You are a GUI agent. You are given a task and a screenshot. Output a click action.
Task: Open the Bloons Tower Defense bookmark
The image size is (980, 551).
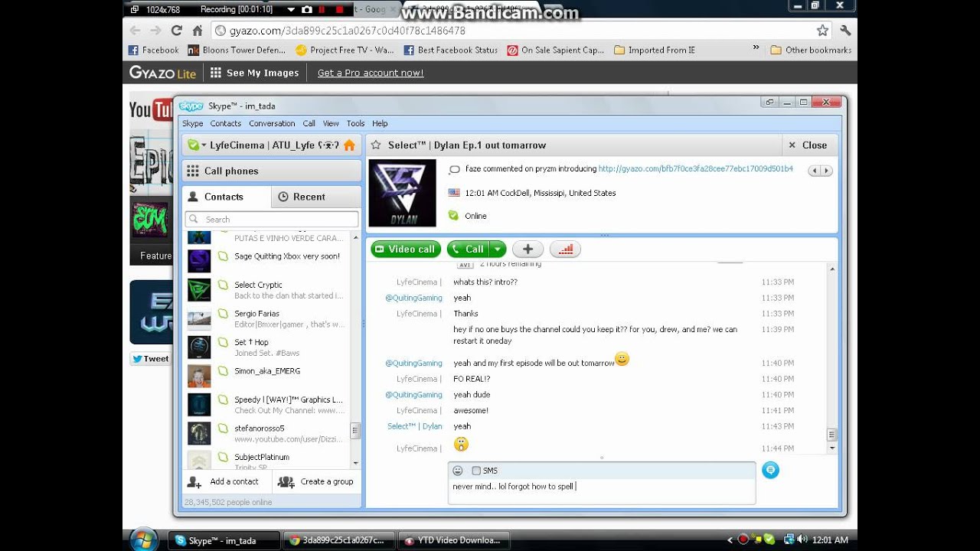(x=237, y=50)
